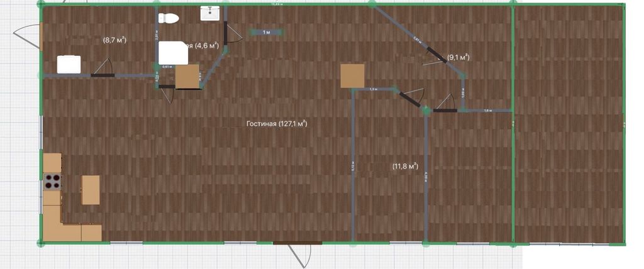Viewport: 644px width, 269px height.
Task: Select the wooden cabinet beside the shower tray
Action: click(x=187, y=77)
